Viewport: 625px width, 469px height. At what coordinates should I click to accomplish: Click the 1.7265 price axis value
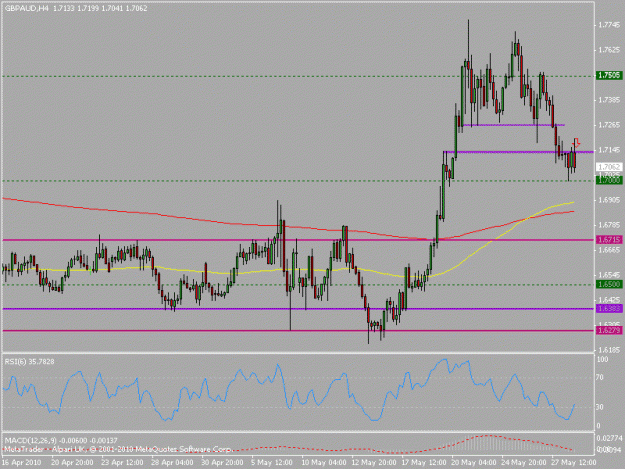click(609, 125)
